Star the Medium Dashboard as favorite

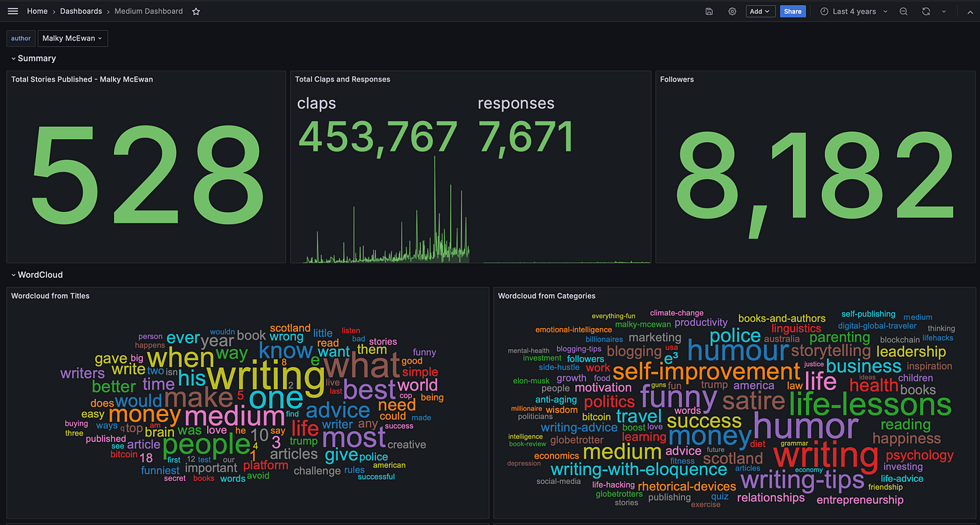coord(196,12)
